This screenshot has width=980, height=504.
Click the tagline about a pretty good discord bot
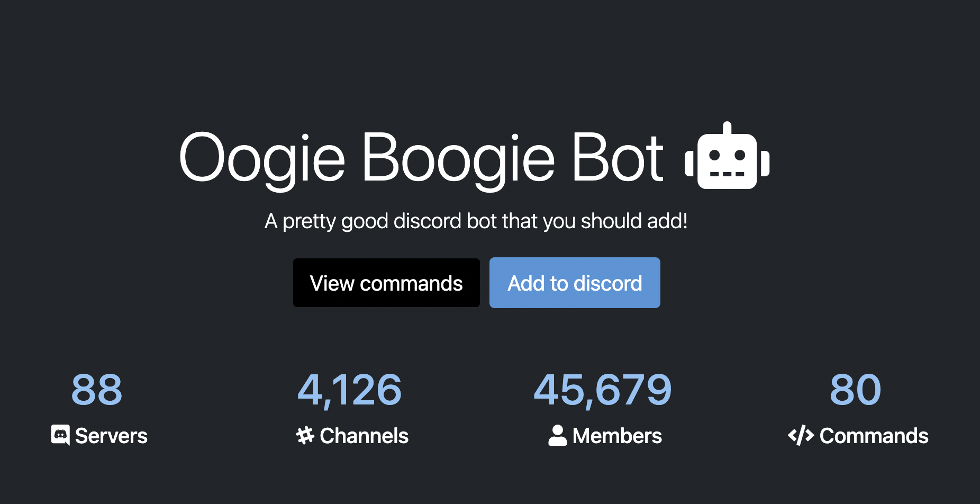pyautogui.click(x=476, y=221)
